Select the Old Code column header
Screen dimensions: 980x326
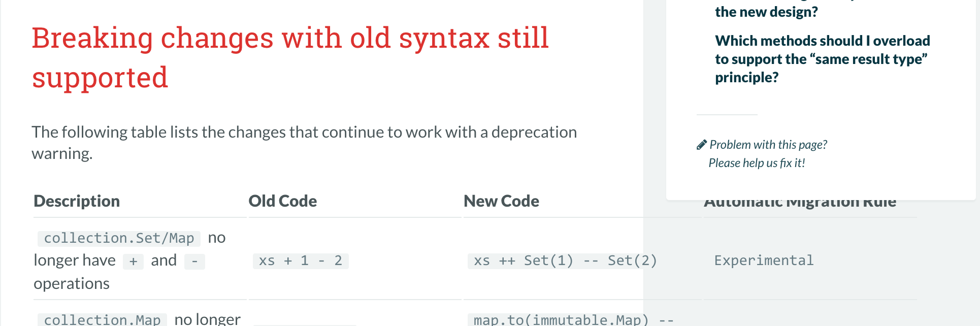click(x=282, y=201)
